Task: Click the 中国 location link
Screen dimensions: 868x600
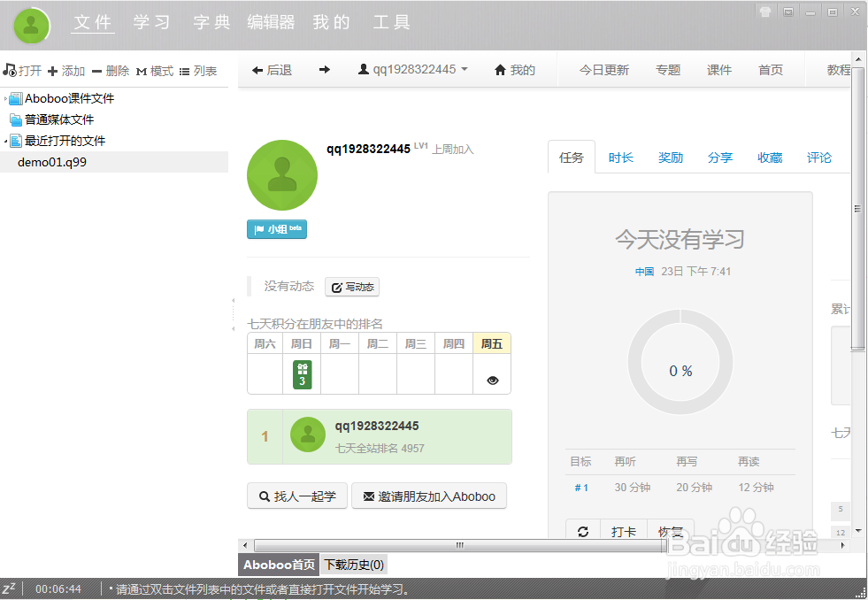Action: coord(644,271)
